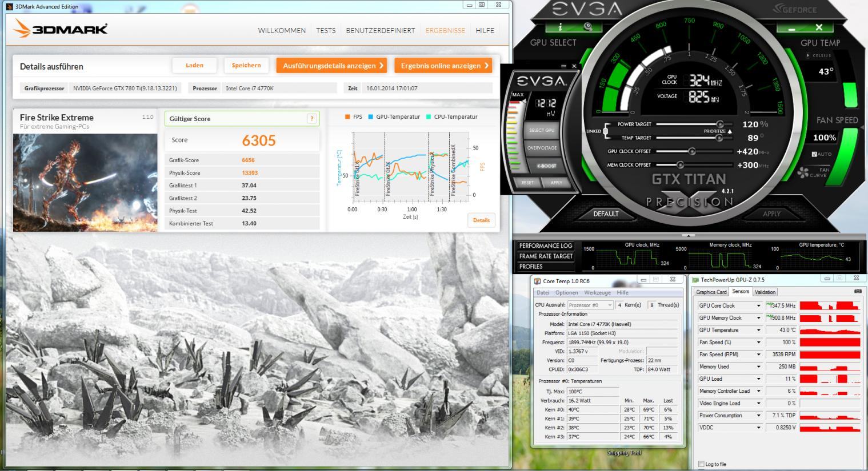Click the GPU Clock Offset slider handle
Screen dimensions: 868x471
692,151
